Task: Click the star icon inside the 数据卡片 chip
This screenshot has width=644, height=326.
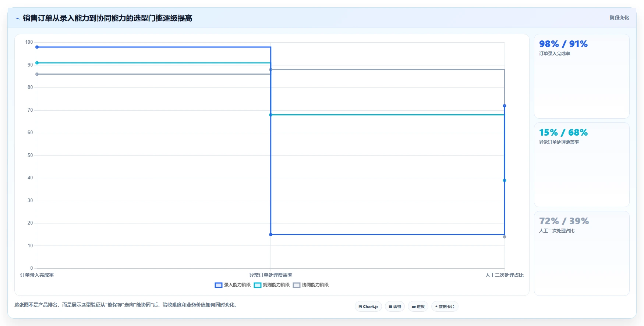Action: 436,307
